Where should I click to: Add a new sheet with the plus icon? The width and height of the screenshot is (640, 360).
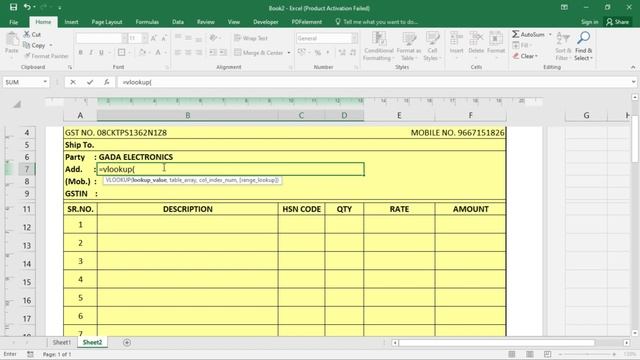click(x=127, y=342)
